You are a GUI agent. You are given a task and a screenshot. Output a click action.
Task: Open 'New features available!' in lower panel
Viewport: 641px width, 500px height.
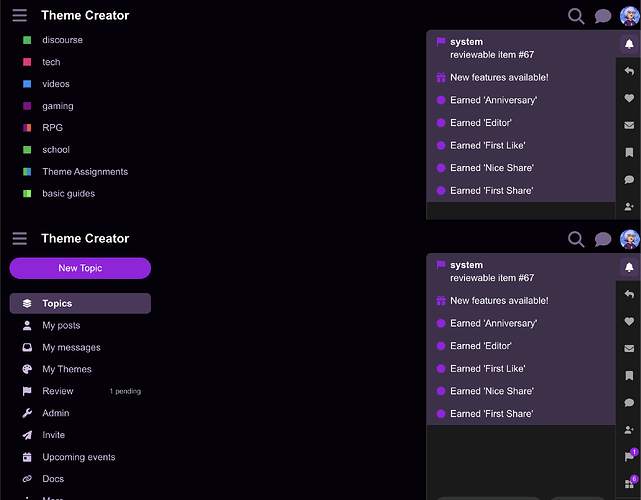point(521,300)
